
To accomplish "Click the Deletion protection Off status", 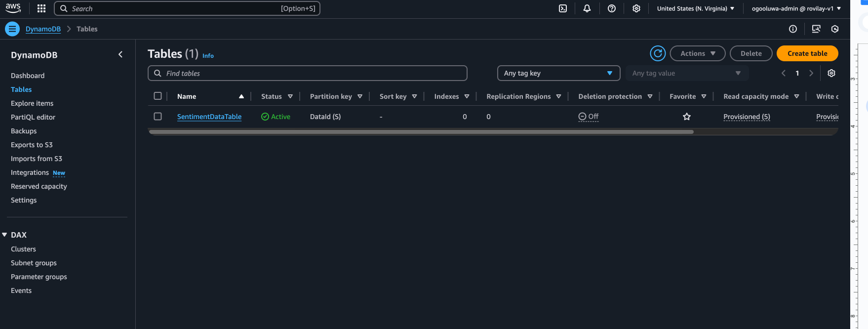I will (x=589, y=117).
